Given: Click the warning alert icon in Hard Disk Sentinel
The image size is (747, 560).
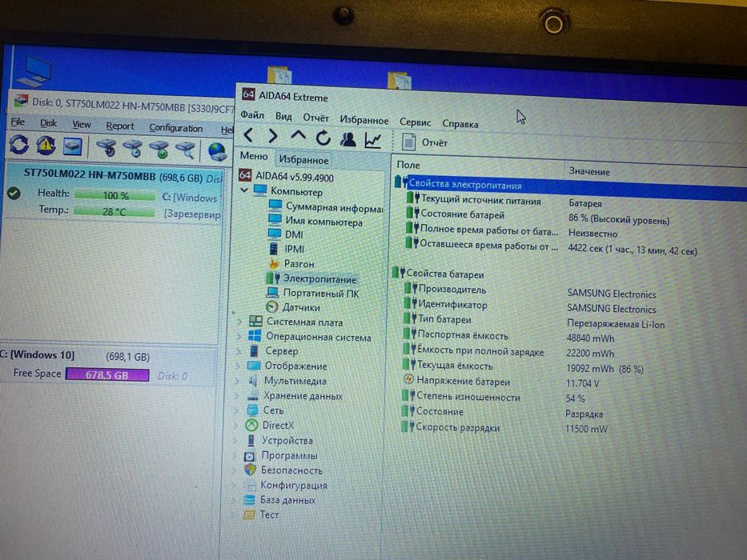Looking at the screenshot, I should [46, 146].
